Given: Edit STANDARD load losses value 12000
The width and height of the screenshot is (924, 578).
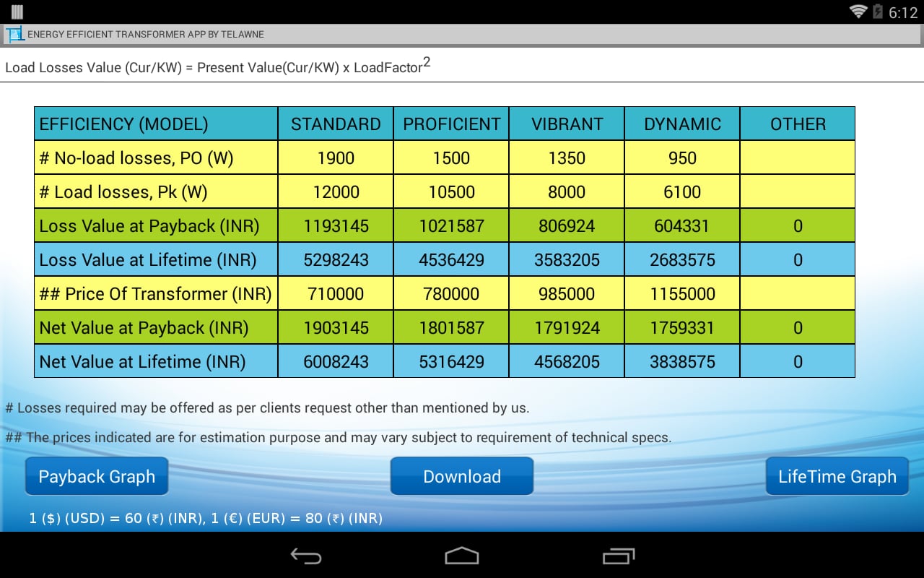Looking at the screenshot, I should tap(336, 191).
